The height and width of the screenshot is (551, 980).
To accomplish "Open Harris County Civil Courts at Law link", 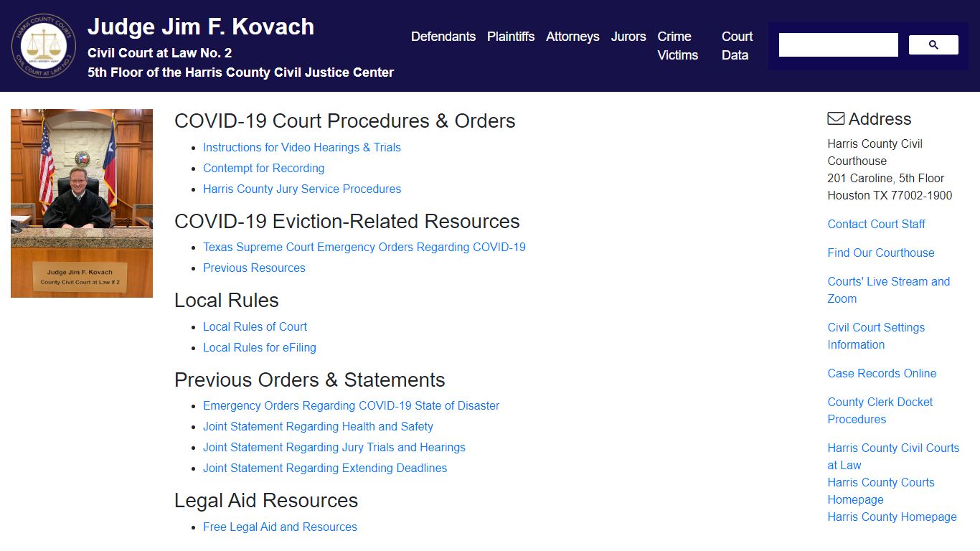I will (x=893, y=456).
